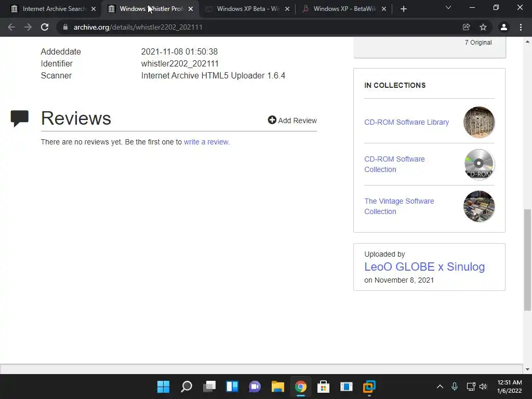Open Teams Chat from the taskbar
Screen dimensions: 532x399
tap(255, 387)
